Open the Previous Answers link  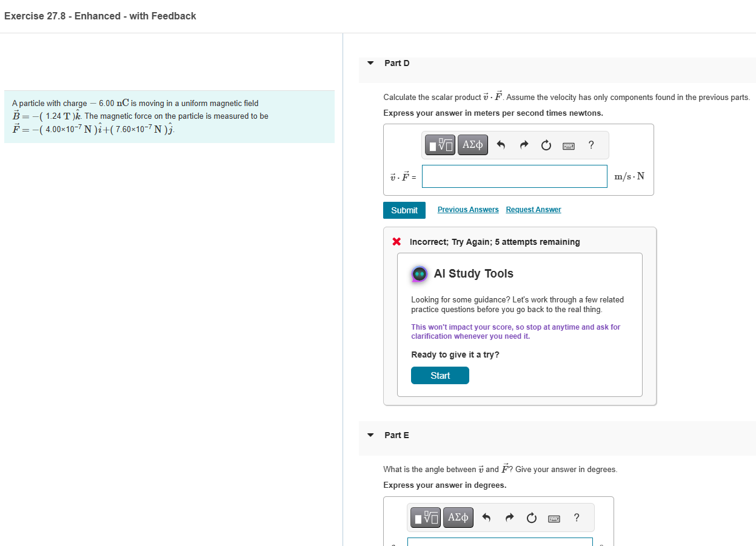click(468, 210)
